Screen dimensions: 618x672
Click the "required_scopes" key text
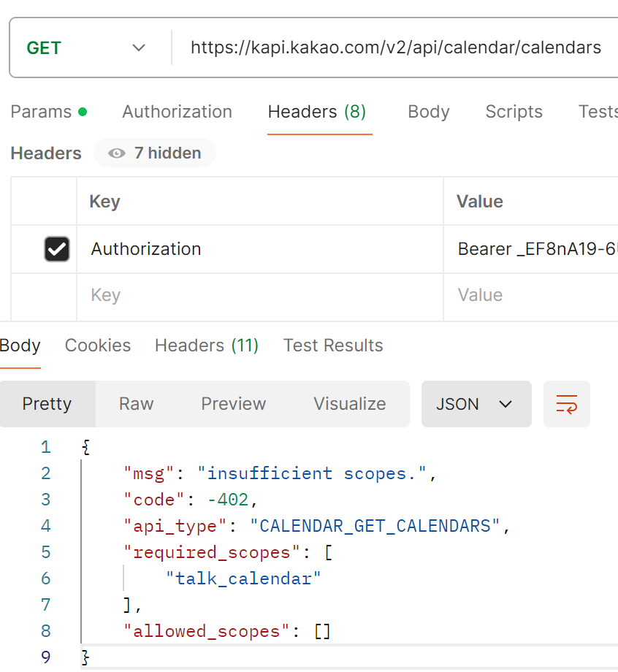[212, 552]
